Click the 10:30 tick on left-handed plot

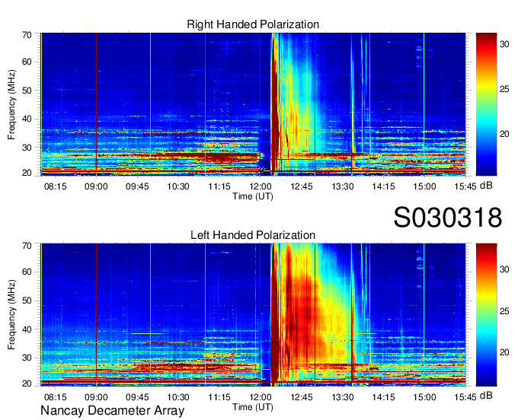pos(178,397)
